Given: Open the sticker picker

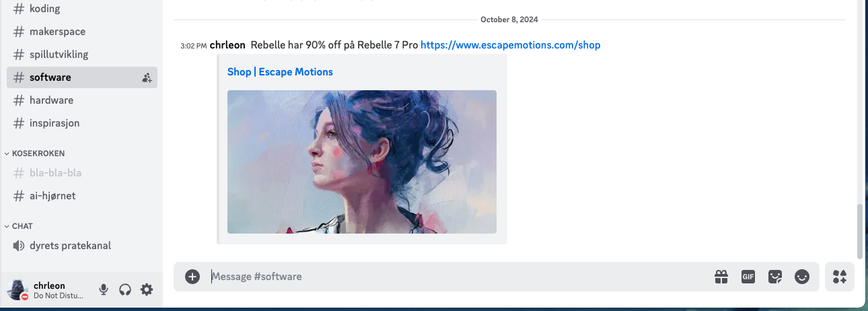Looking at the screenshot, I should pos(775,277).
